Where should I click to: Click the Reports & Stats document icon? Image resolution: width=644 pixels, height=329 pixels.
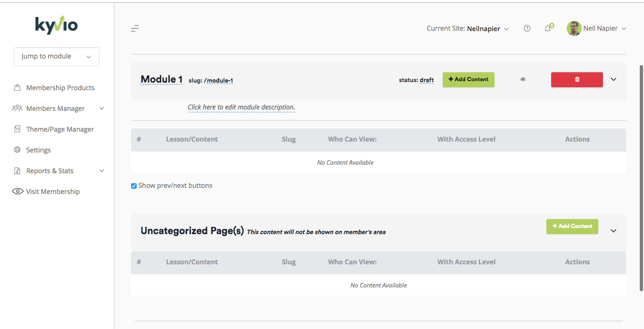point(17,171)
